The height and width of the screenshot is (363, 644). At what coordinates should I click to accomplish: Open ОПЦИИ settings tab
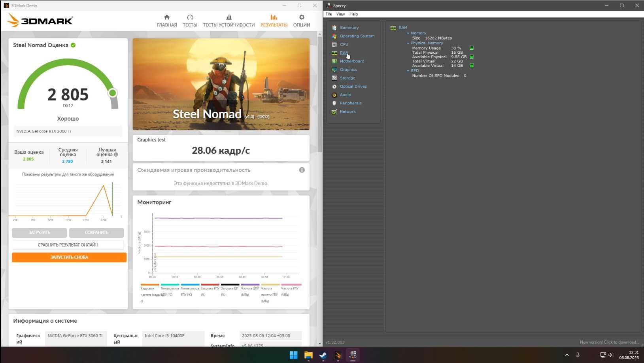[x=301, y=21]
